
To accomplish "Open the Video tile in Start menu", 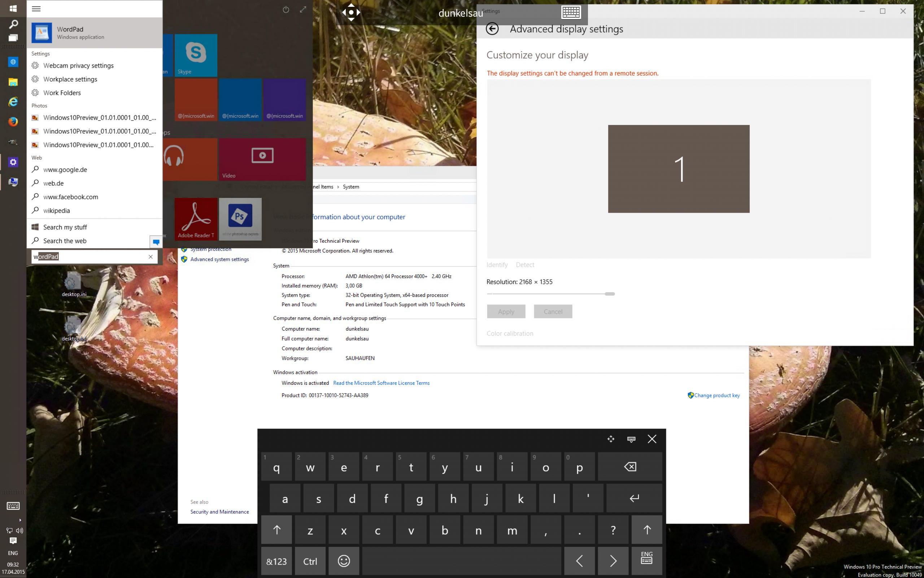I will point(262,159).
